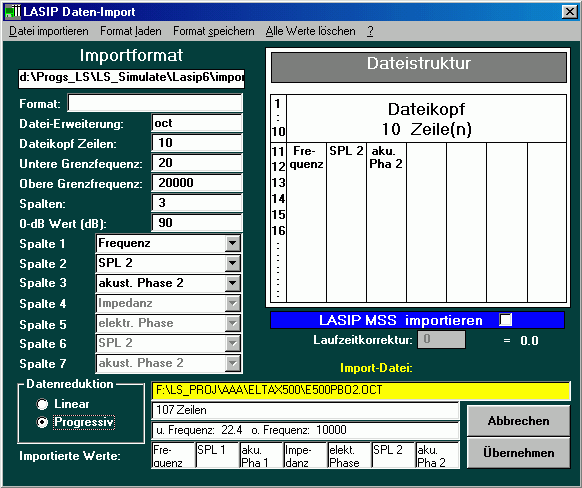582x488 pixels.
Task: Expand the Spalte 4 Impedanz dropdown
Action: click(x=233, y=304)
